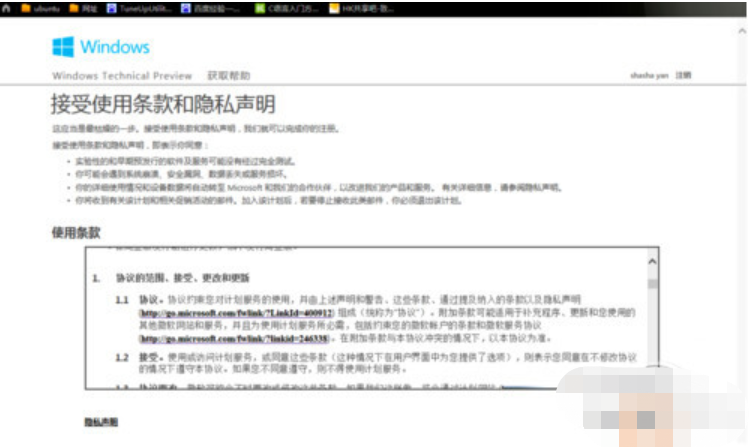
Task: Open the ubuntu bookmark folder
Action: point(41,9)
